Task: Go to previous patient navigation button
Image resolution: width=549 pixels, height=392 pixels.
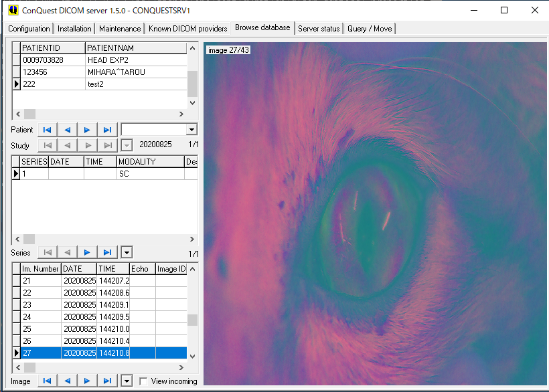Action: coord(68,130)
